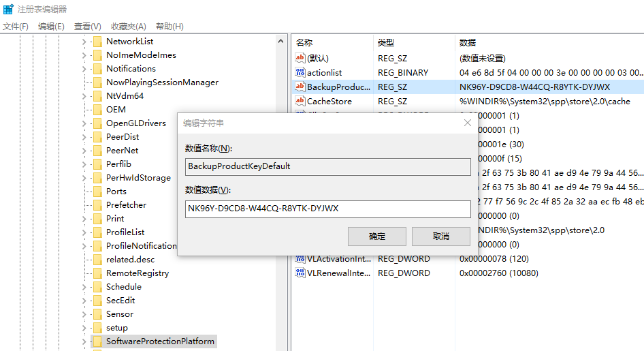Click the string icon of BackupProduc... value
644x351 pixels.
coord(300,87)
